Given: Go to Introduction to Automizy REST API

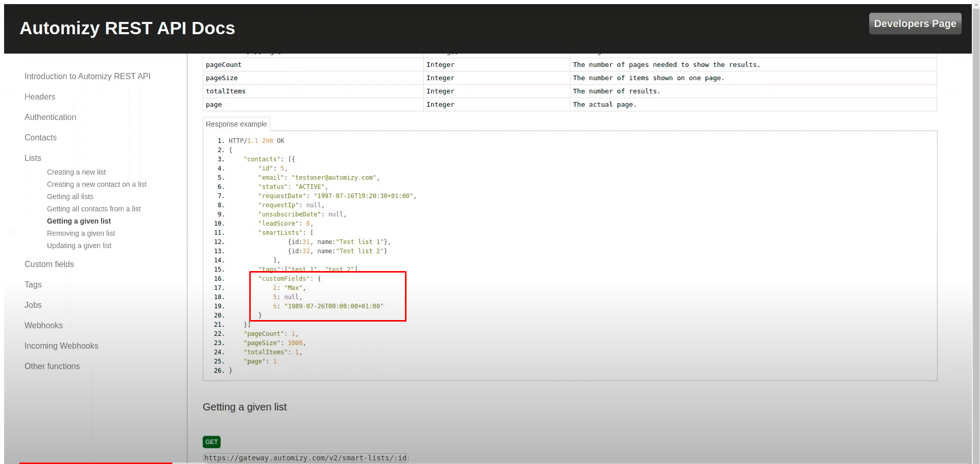Looking at the screenshot, I should pyautogui.click(x=87, y=76).
